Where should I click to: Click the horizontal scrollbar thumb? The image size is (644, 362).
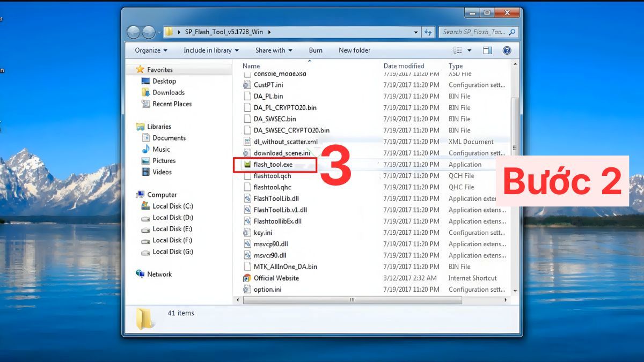(x=353, y=300)
